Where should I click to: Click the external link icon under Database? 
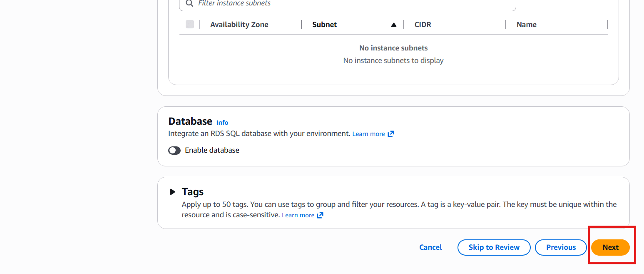[391, 134]
